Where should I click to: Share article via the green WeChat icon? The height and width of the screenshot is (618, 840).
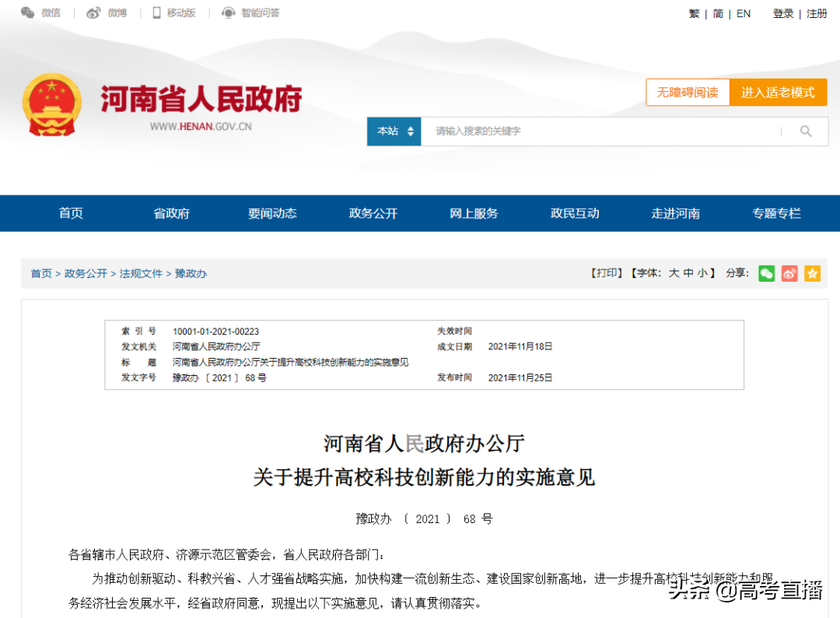(766, 273)
